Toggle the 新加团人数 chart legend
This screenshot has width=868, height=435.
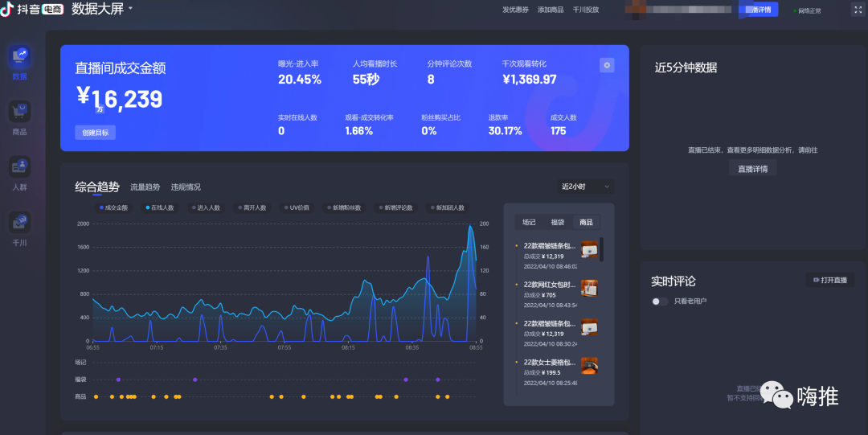(448, 207)
